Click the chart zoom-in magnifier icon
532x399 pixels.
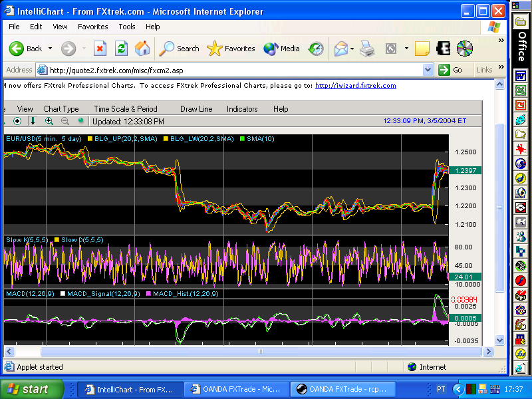point(49,121)
